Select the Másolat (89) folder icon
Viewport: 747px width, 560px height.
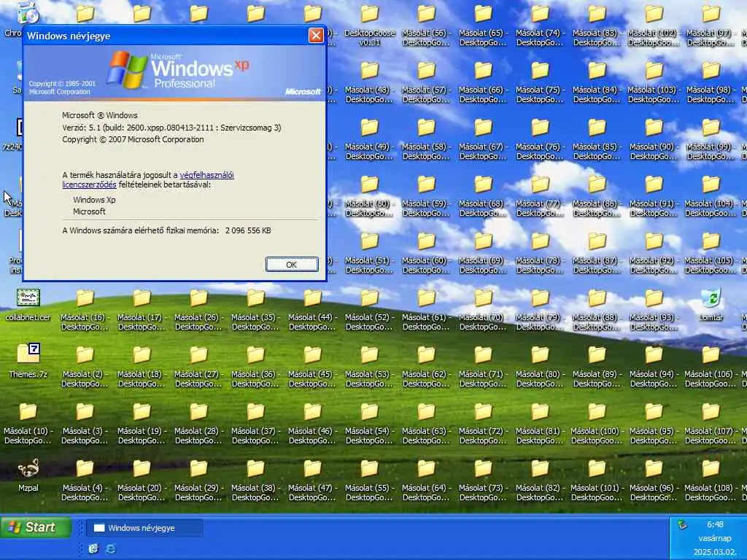point(597,355)
